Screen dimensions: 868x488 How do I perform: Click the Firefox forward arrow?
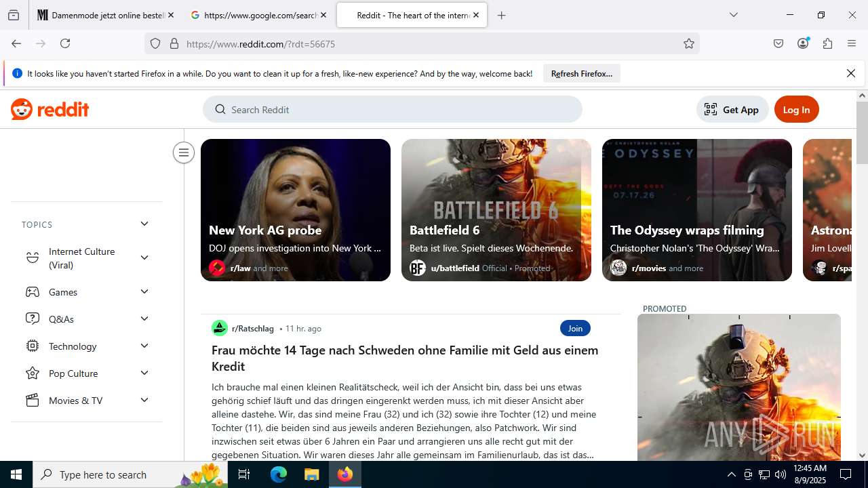[41, 43]
